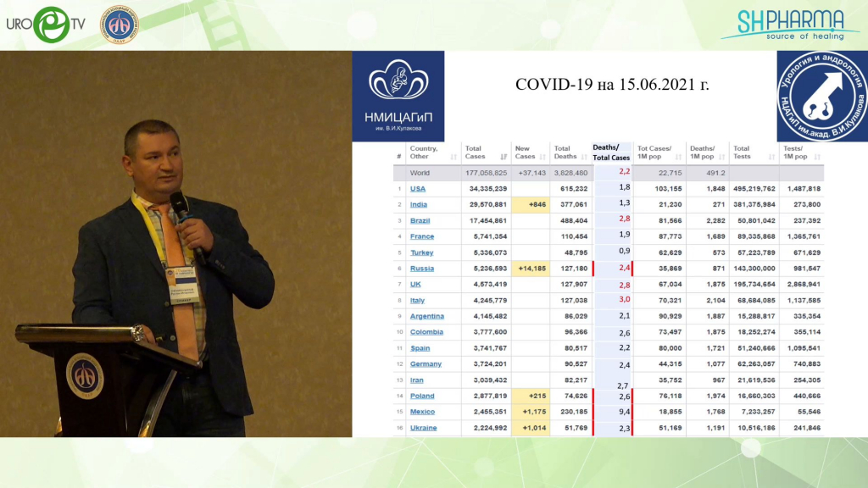Click the COVID-19 на 15.06.2021 slide title
This screenshot has height=488, width=868.
pos(612,85)
